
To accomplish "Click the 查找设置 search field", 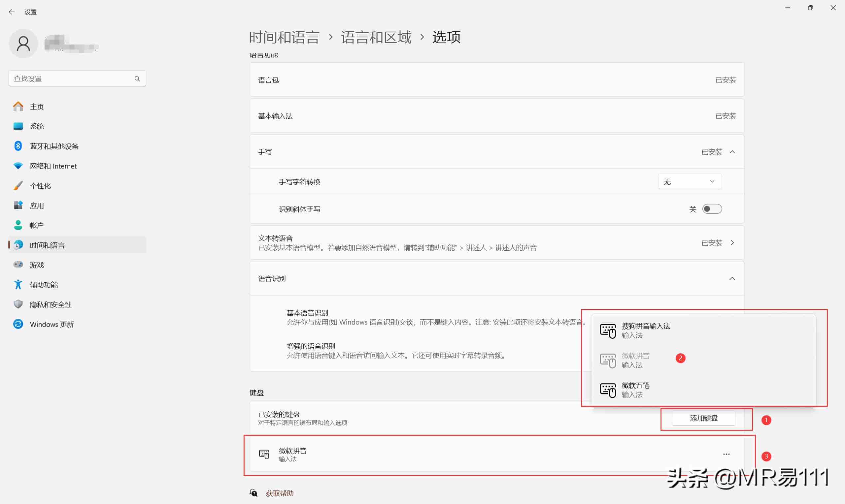I will pyautogui.click(x=77, y=79).
